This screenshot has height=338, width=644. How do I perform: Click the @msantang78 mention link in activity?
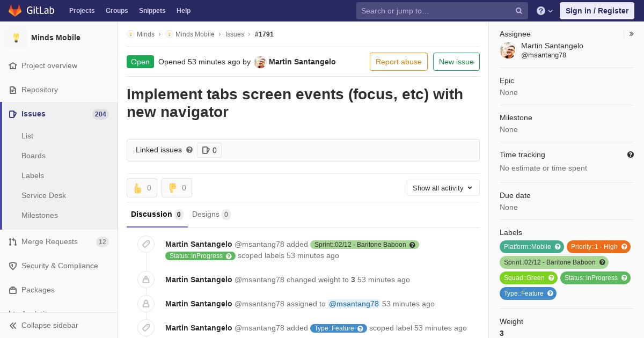[354, 304]
